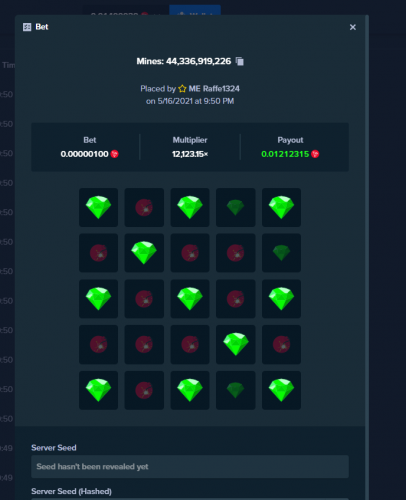
Task: Click the dim gem ending second row
Action: (x=281, y=253)
